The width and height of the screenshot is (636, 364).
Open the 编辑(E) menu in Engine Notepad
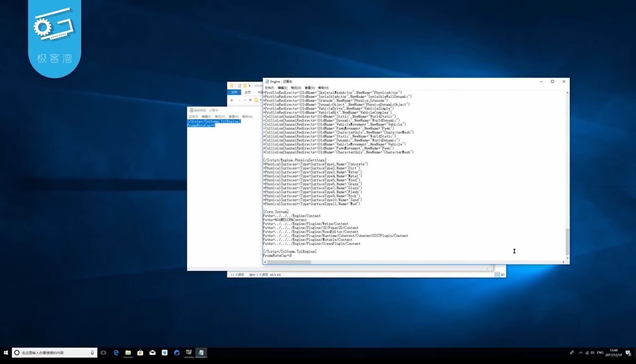(x=282, y=88)
